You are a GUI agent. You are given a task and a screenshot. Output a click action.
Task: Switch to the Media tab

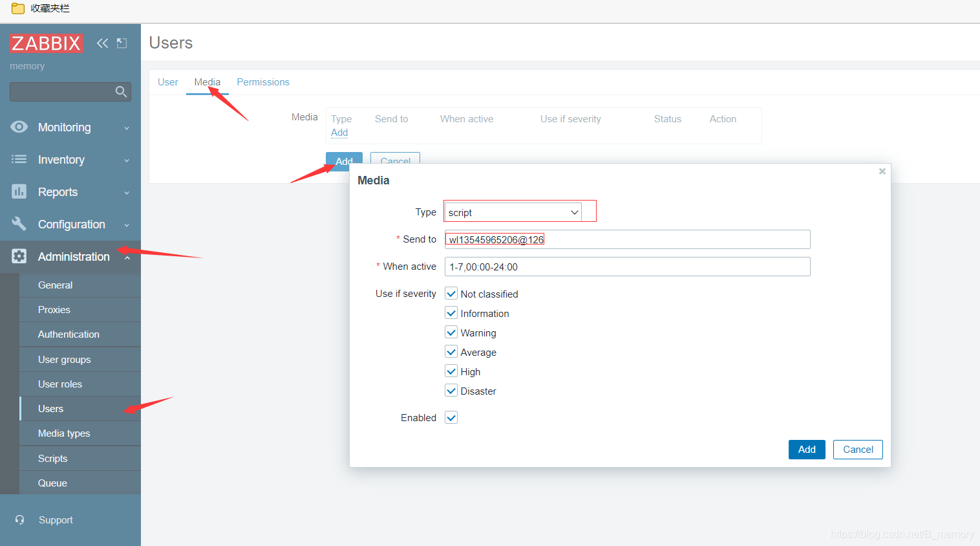point(208,82)
